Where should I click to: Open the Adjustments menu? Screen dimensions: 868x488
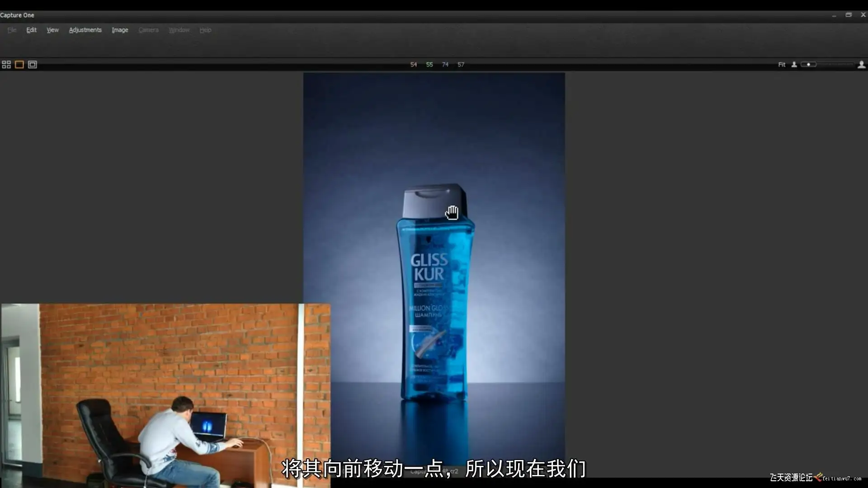coord(85,30)
